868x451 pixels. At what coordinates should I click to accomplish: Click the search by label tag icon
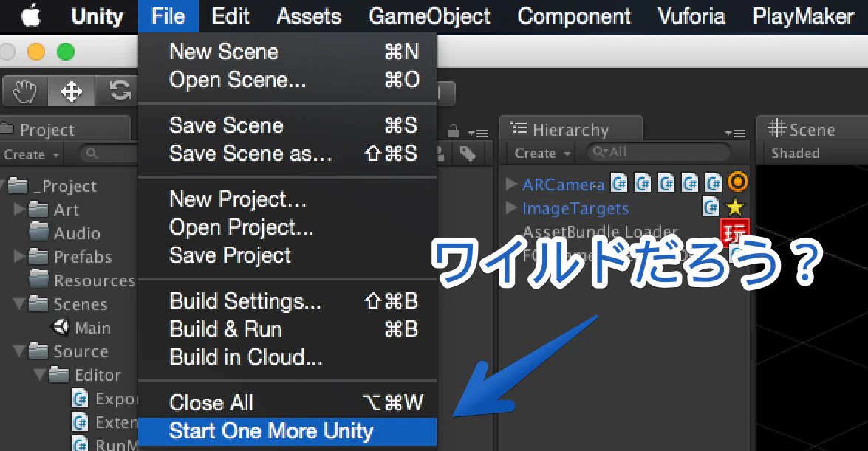[468, 154]
